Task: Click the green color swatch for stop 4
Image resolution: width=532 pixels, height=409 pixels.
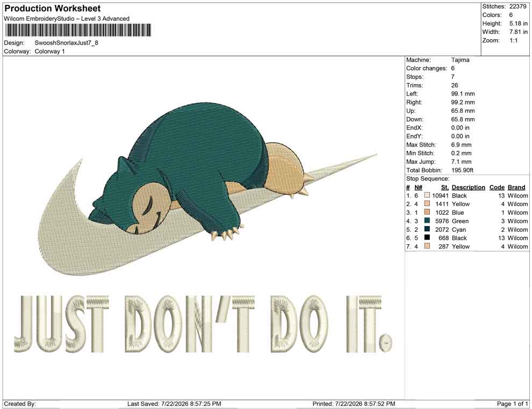Action: coord(427,221)
